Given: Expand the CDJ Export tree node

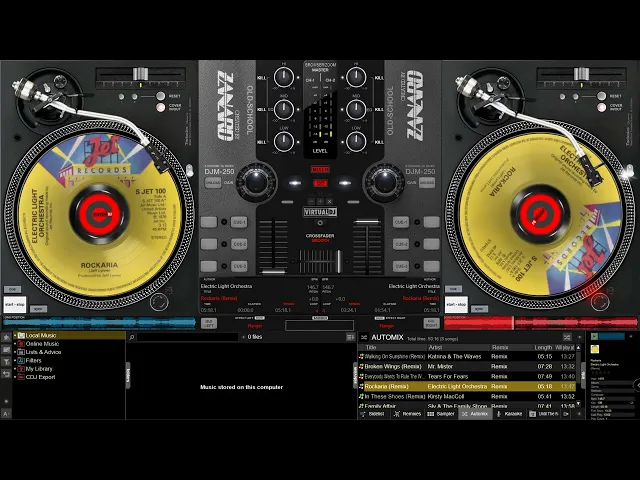Looking at the screenshot, I should point(15,377).
